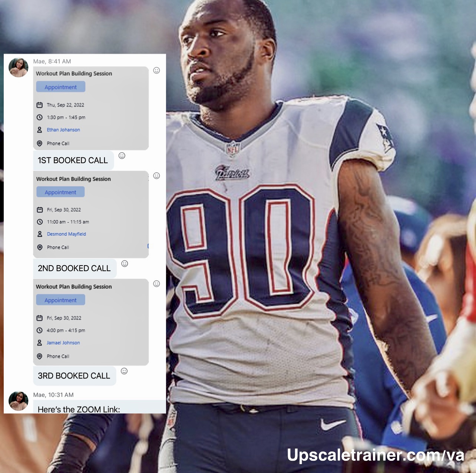
Task: Click the time range 11:00 am - 11:15 am
Action: click(68, 222)
